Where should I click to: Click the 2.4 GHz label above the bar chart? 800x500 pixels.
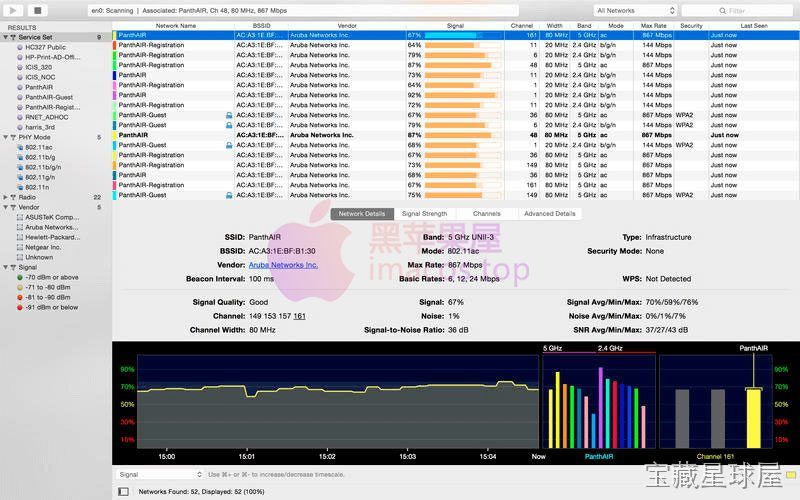point(610,348)
